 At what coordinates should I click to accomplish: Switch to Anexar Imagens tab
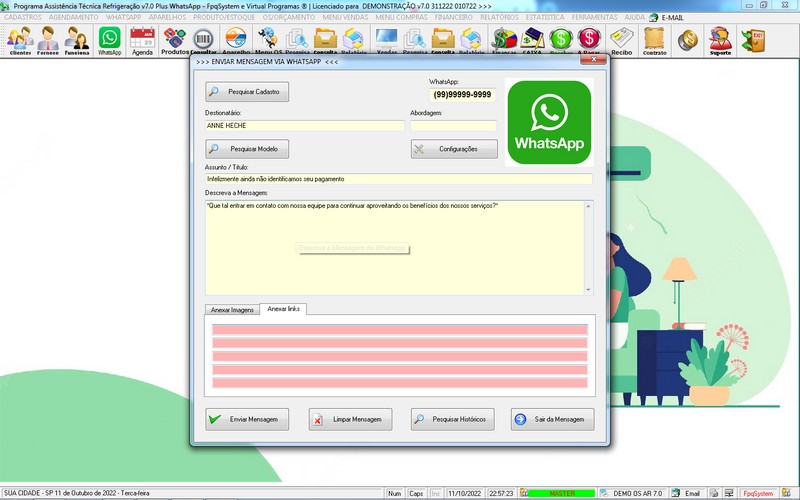click(x=232, y=310)
